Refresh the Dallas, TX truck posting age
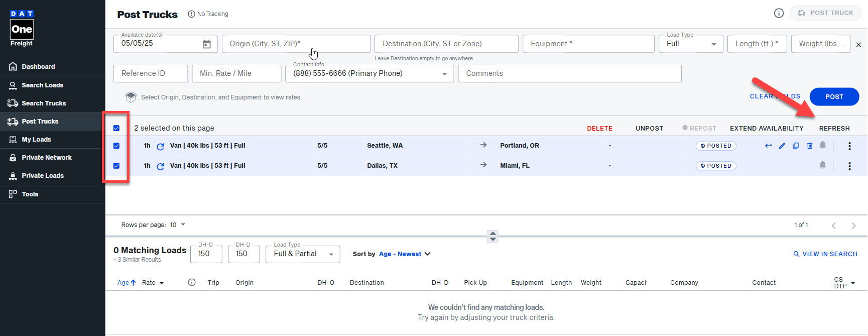Screen dimensions: 868x336 (161, 166)
